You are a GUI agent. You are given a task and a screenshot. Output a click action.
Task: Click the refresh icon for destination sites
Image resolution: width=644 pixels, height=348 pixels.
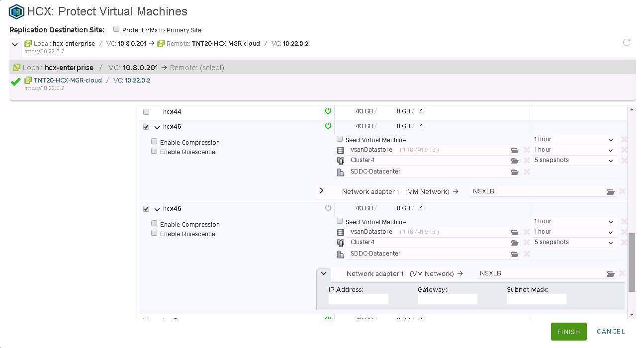[627, 43]
